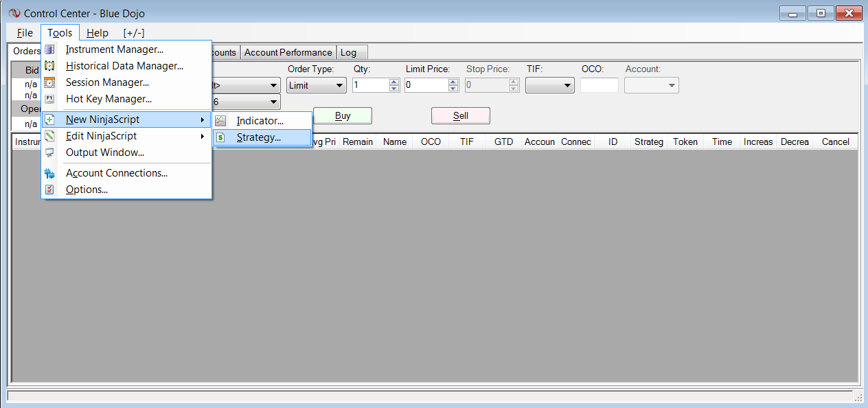Open the TIF dropdown
Viewport: 868px width, 408px height.
click(550, 85)
